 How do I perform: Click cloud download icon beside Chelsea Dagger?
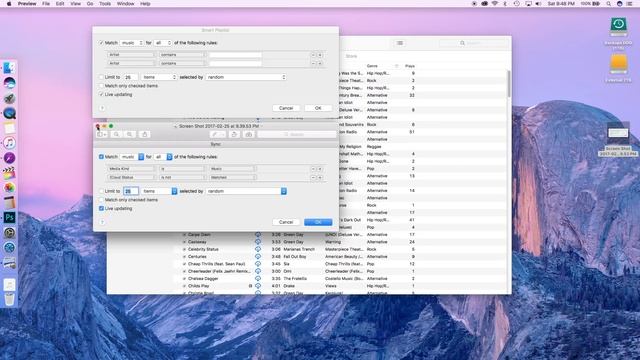pyautogui.click(x=258, y=278)
